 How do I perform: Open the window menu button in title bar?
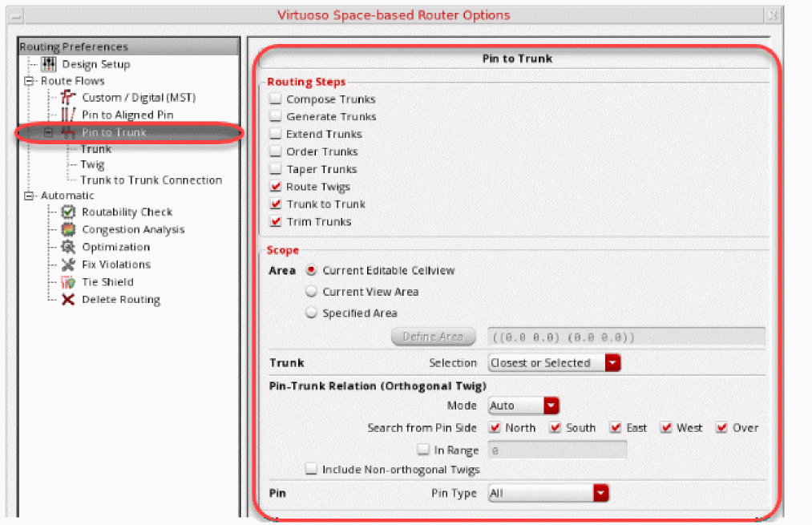[15, 15]
